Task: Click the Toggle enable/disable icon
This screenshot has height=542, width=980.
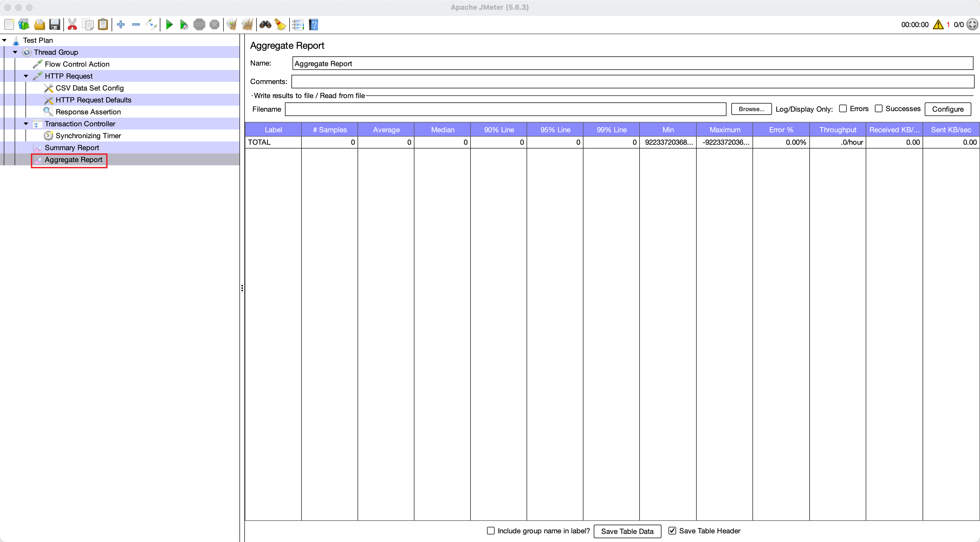Action: (x=151, y=25)
